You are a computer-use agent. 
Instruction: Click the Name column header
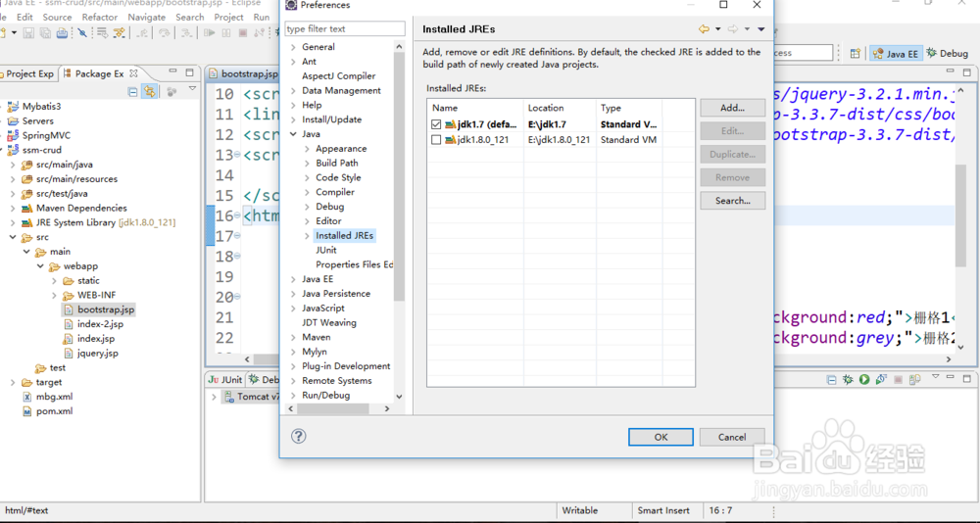coord(475,108)
